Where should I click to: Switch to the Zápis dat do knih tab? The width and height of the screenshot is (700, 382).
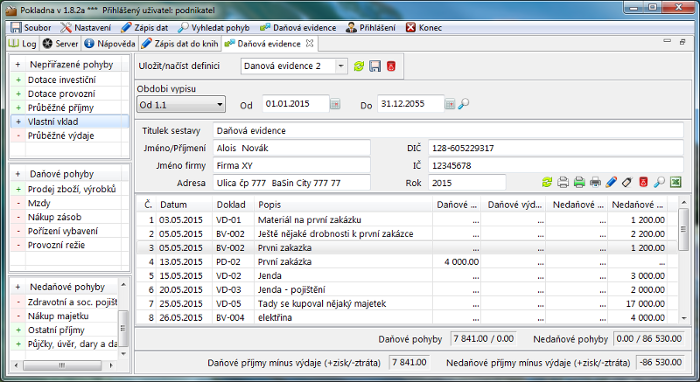(x=180, y=44)
